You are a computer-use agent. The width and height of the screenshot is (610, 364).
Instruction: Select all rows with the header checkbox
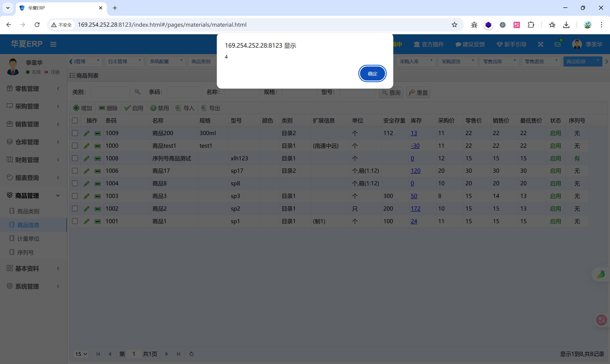coord(75,121)
